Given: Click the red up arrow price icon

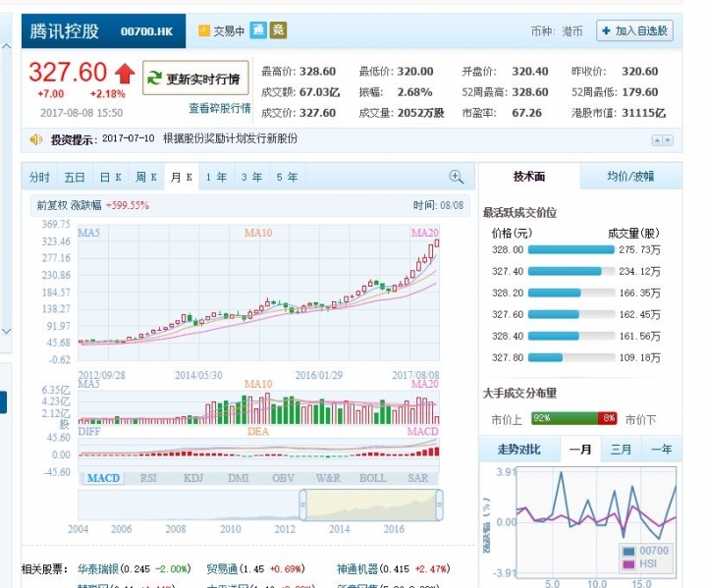Looking at the screenshot, I should pos(125,74).
